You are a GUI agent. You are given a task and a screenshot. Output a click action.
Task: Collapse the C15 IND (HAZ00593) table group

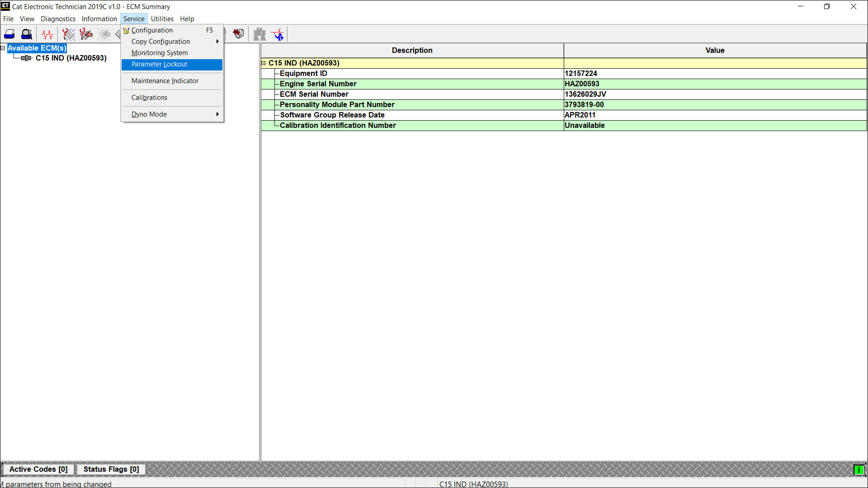pos(264,63)
